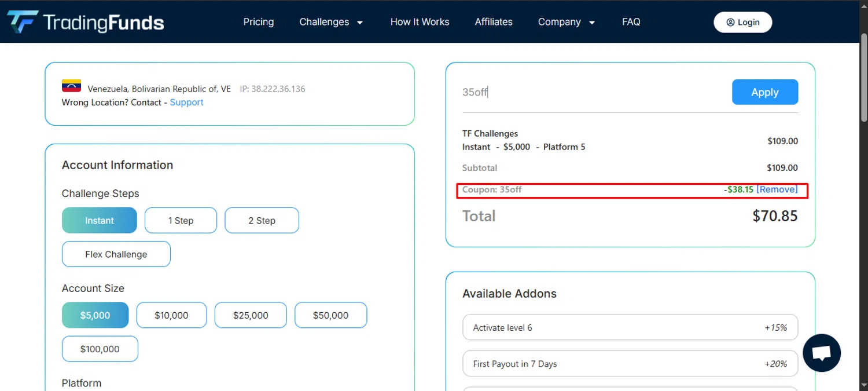868x391 pixels.
Task: Apply the coupon code
Action: (x=765, y=92)
